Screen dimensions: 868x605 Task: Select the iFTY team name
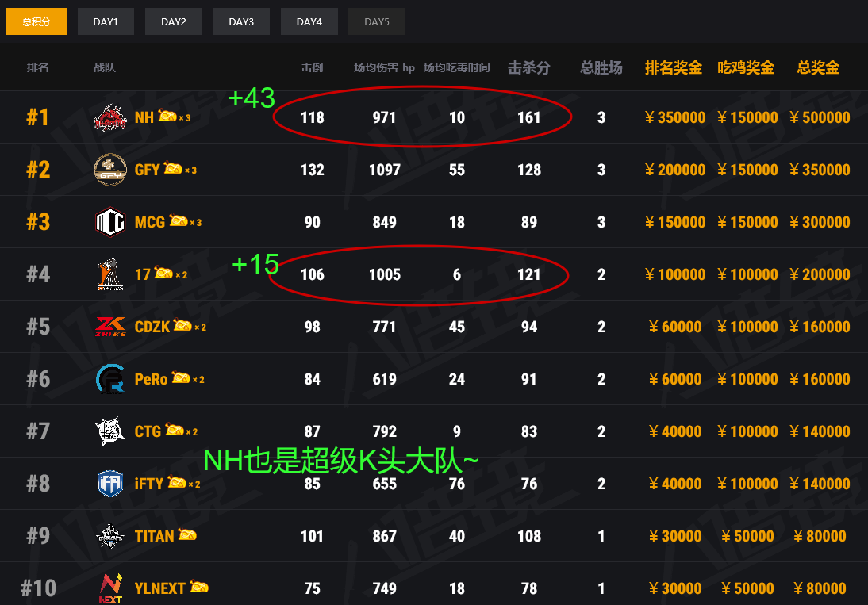pyautogui.click(x=149, y=484)
